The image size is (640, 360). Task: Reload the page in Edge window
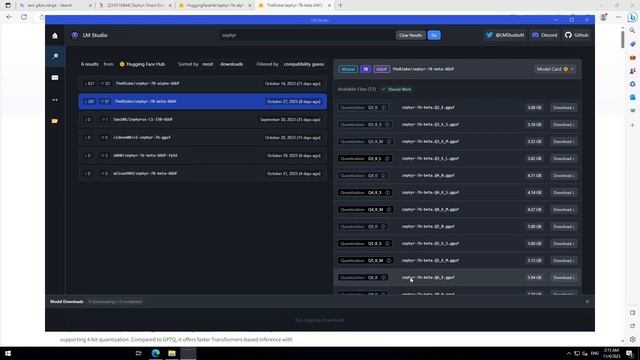(24, 17)
